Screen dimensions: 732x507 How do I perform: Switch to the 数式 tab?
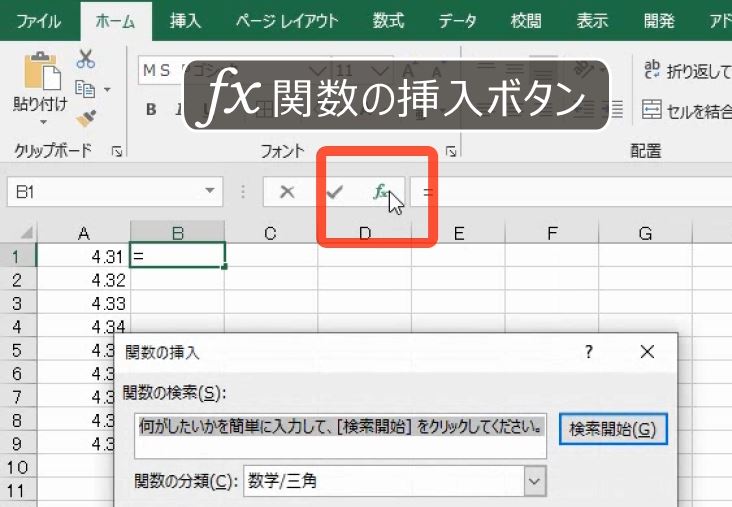click(x=388, y=21)
